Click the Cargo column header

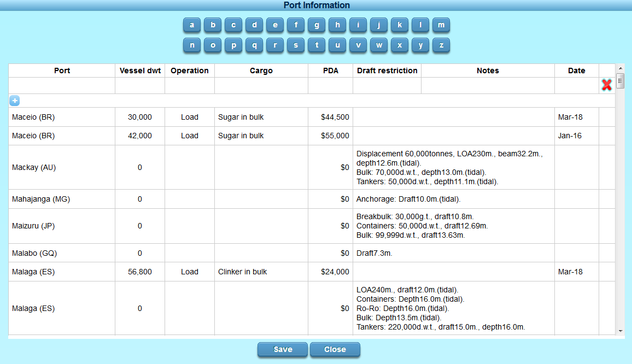[x=261, y=71]
